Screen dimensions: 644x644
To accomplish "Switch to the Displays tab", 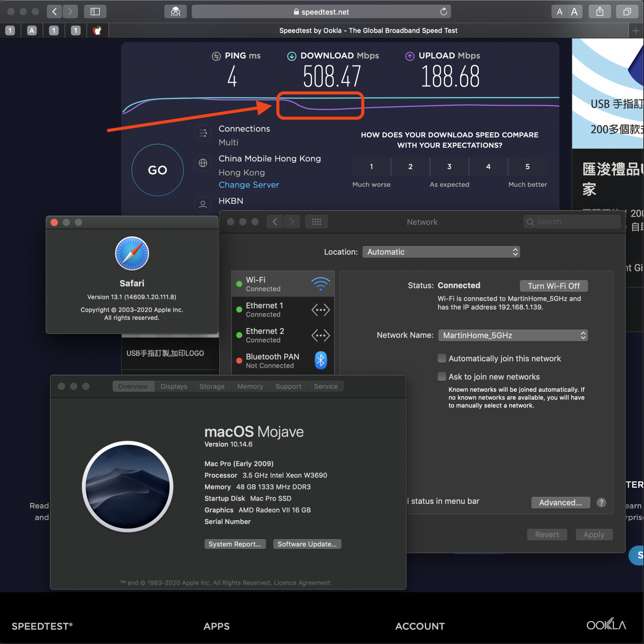I will [x=174, y=386].
